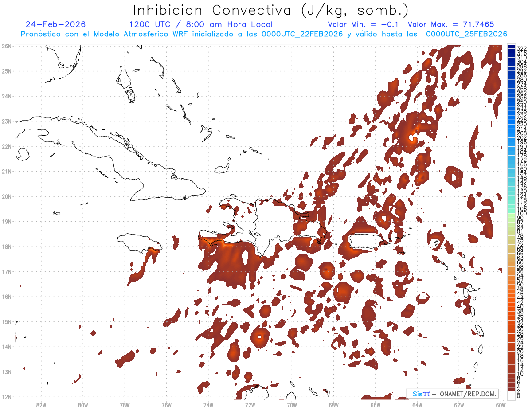The image size is (532, 411).
Task: Click the '80W' longitude label
Action: click(82, 405)
